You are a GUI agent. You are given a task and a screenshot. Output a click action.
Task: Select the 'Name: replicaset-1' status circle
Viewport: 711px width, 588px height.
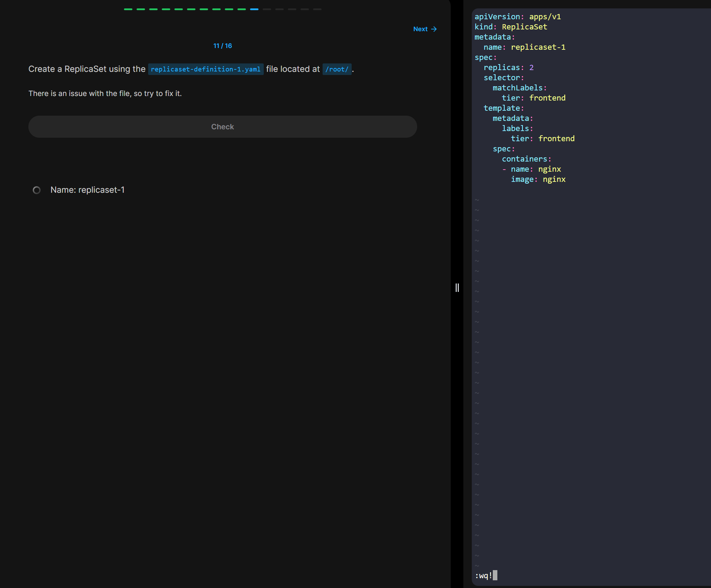point(36,190)
